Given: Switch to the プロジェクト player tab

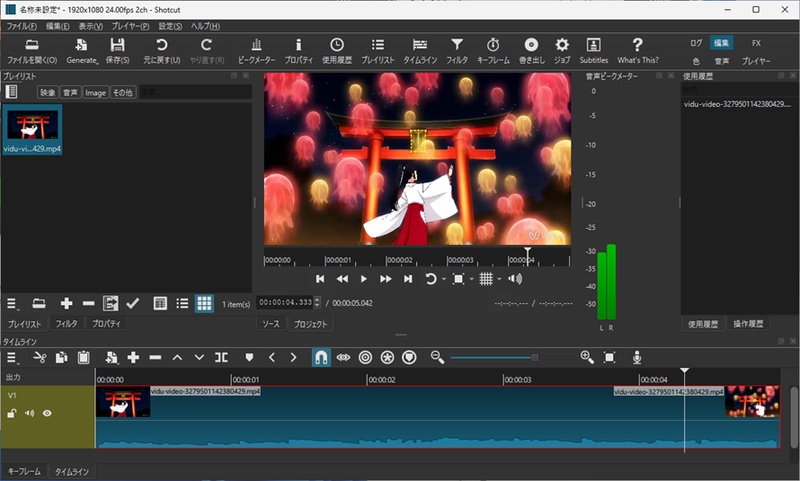Looking at the screenshot, I should point(310,324).
